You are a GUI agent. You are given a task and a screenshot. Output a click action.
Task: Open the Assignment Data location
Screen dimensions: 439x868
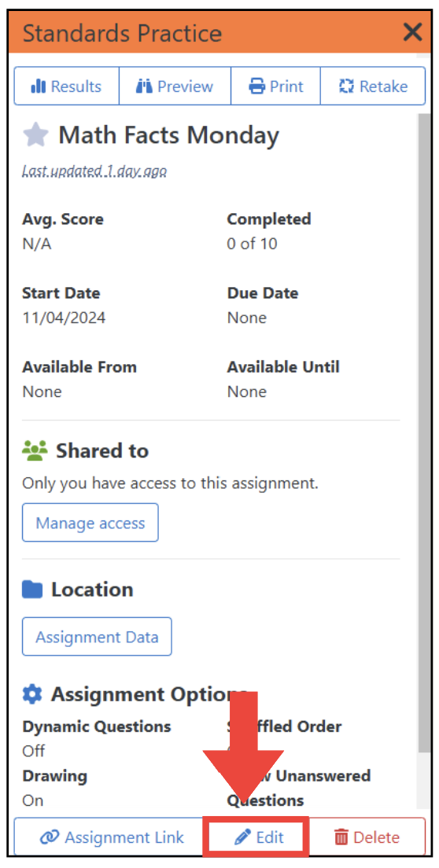(97, 637)
